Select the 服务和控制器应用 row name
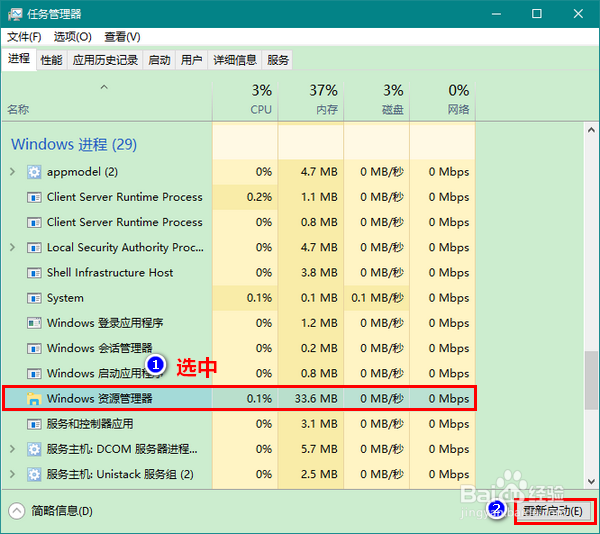 [x=90, y=424]
